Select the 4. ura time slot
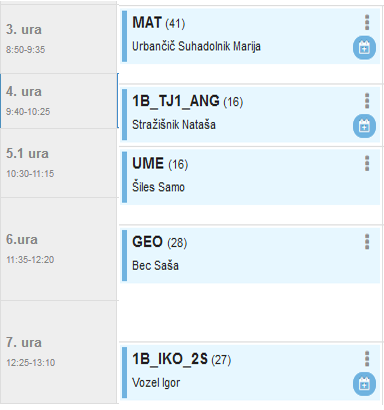 (59, 101)
